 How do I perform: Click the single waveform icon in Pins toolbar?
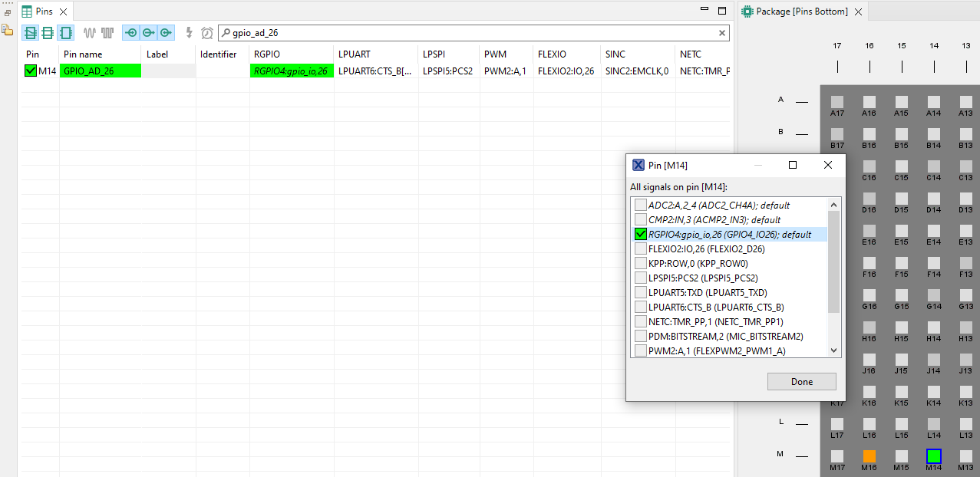tap(90, 33)
